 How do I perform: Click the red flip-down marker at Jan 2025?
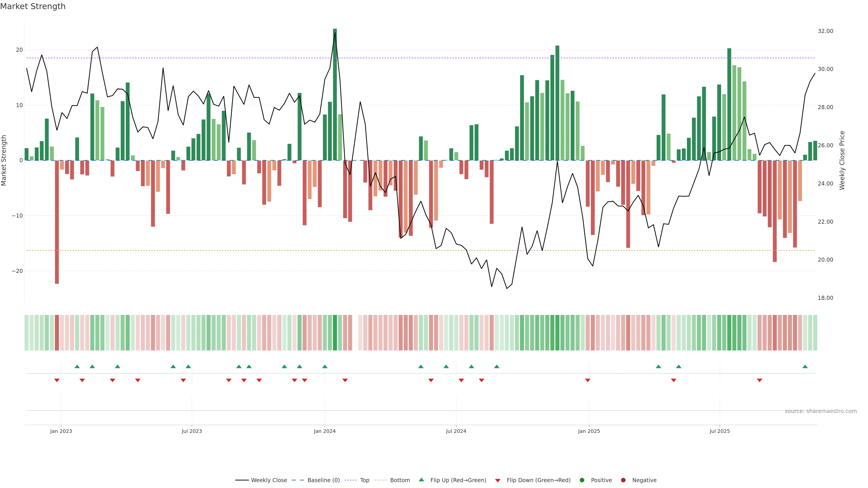click(588, 380)
